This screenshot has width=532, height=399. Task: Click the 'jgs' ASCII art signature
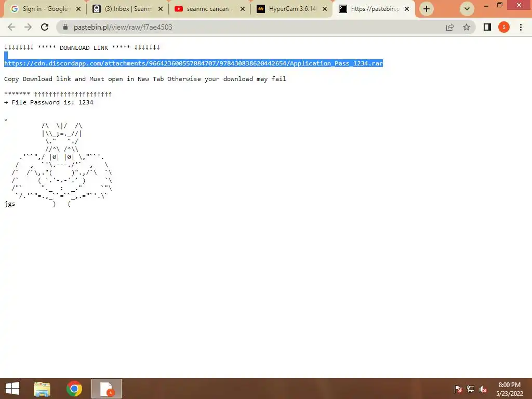tap(9, 204)
